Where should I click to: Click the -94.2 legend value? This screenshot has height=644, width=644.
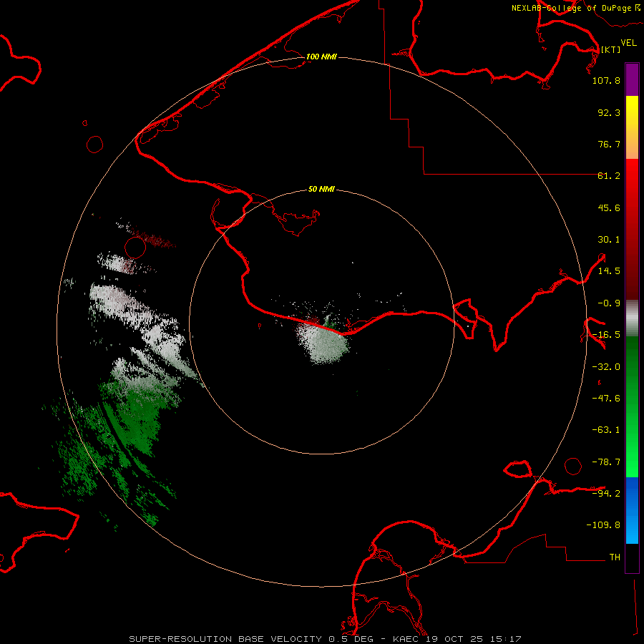606,493
